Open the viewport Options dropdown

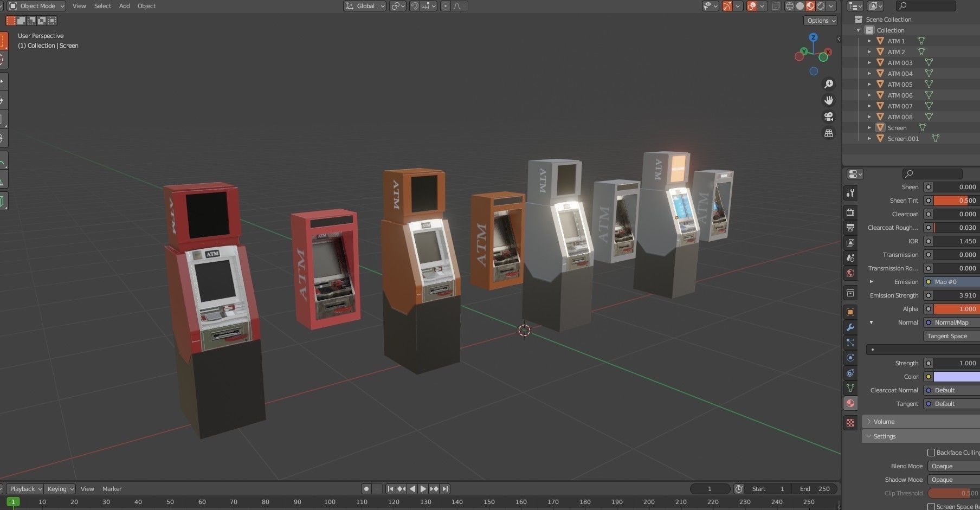coord(821,21)
